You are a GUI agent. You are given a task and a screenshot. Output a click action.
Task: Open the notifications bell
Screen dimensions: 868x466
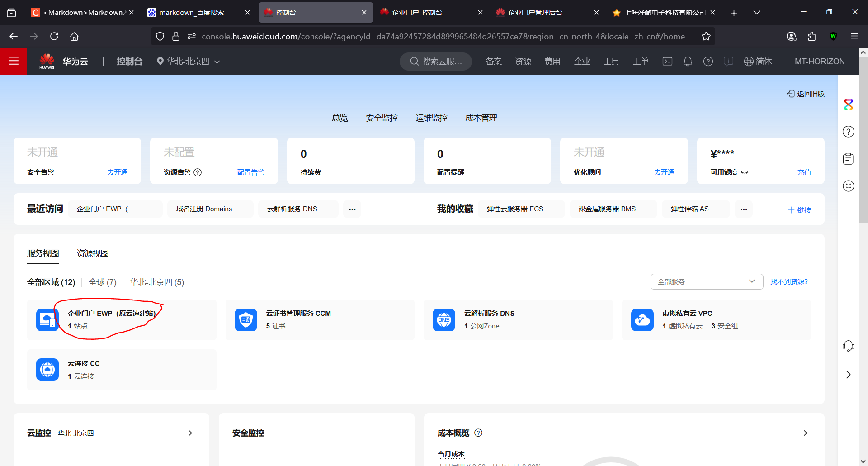[x=688, y=62]
